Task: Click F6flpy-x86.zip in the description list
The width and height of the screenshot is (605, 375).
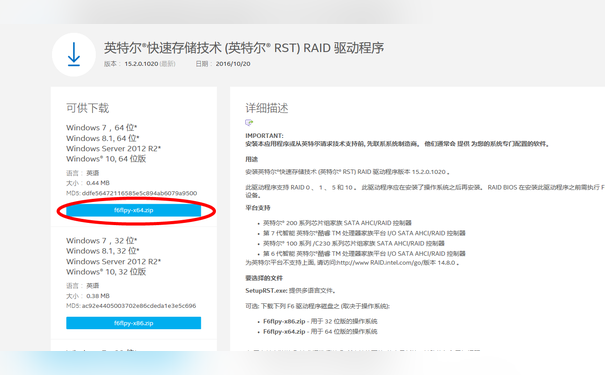Action: point(284,321)
